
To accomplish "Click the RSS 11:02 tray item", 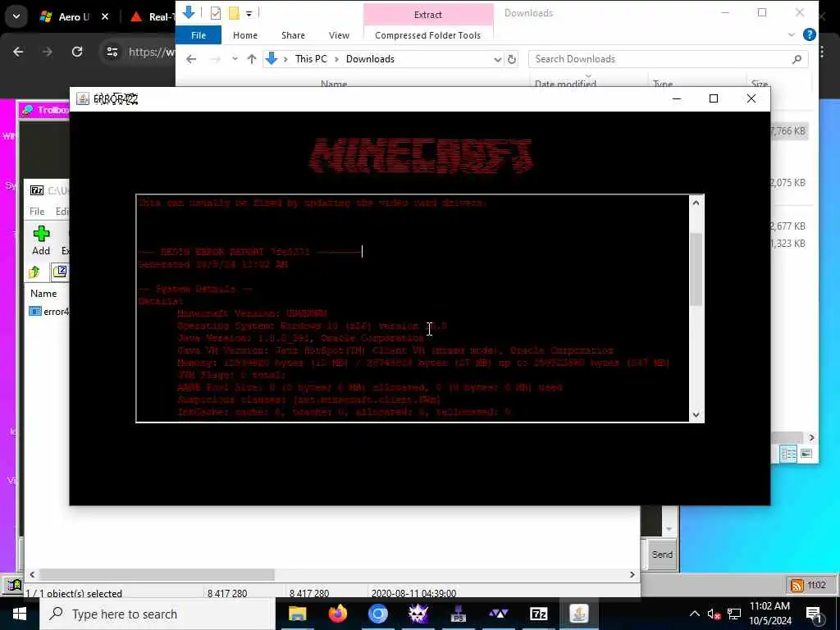I will coord(808,585).
